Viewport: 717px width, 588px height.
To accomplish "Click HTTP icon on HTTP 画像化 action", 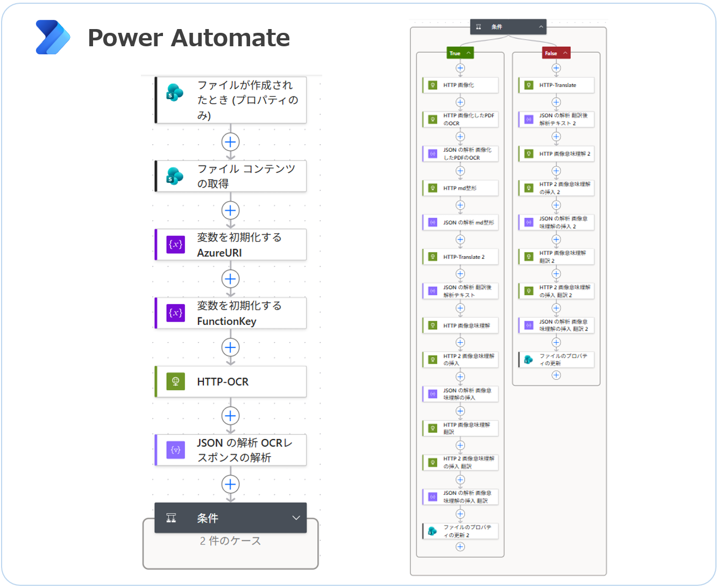I will point(432,85).
